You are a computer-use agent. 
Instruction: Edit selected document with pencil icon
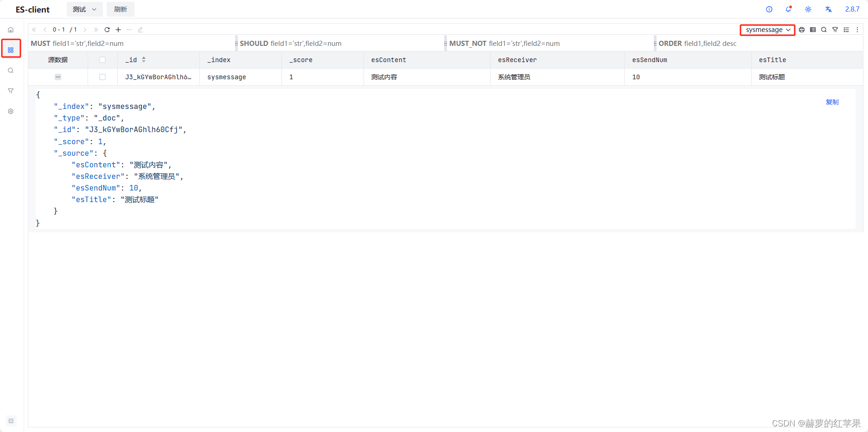[x=140, y=30]
